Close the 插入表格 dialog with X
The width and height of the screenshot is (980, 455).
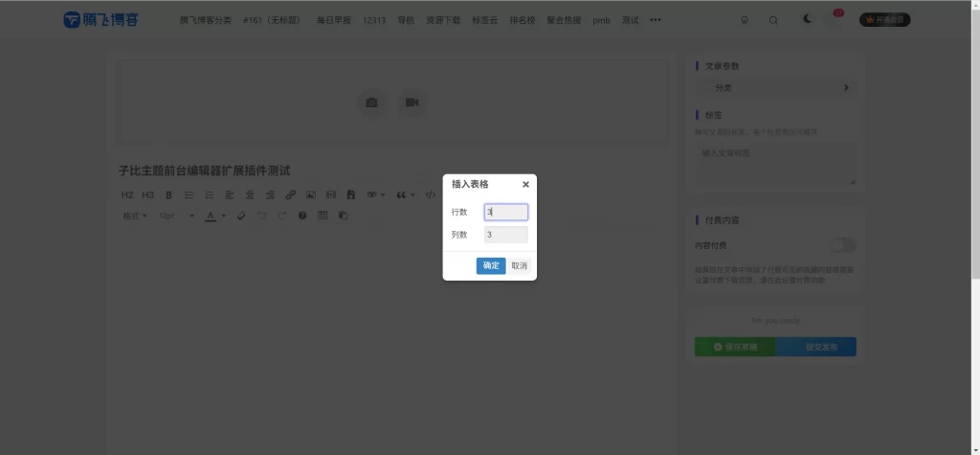point(525,184)
